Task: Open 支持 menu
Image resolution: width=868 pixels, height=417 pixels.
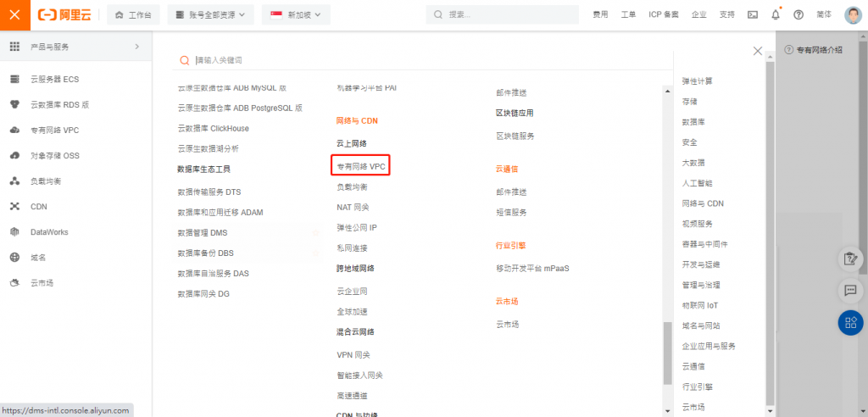Action: [x=726, y=15]
